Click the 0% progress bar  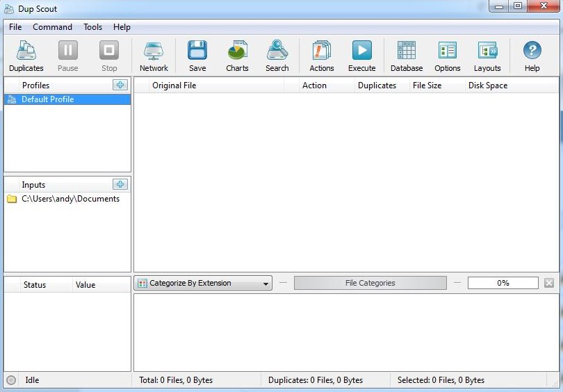[x=503, y=283]
